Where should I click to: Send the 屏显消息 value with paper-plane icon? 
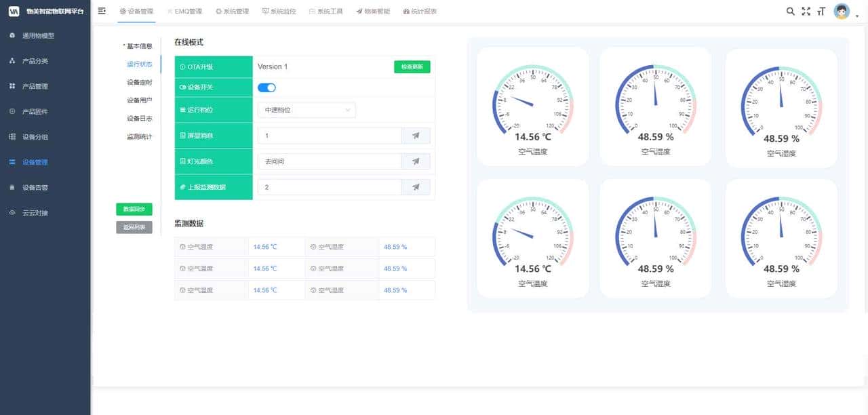tap(416, 136)
